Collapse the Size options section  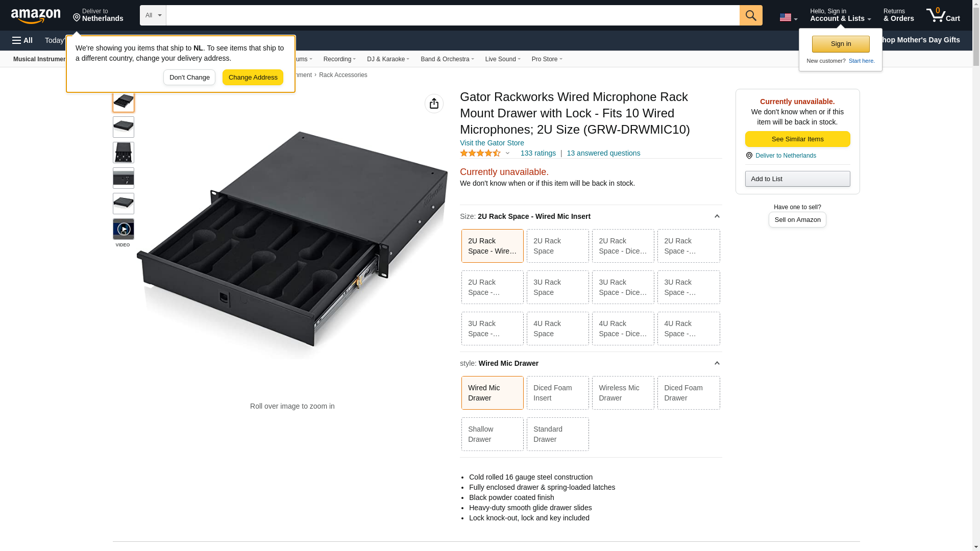tap(717, 216)
